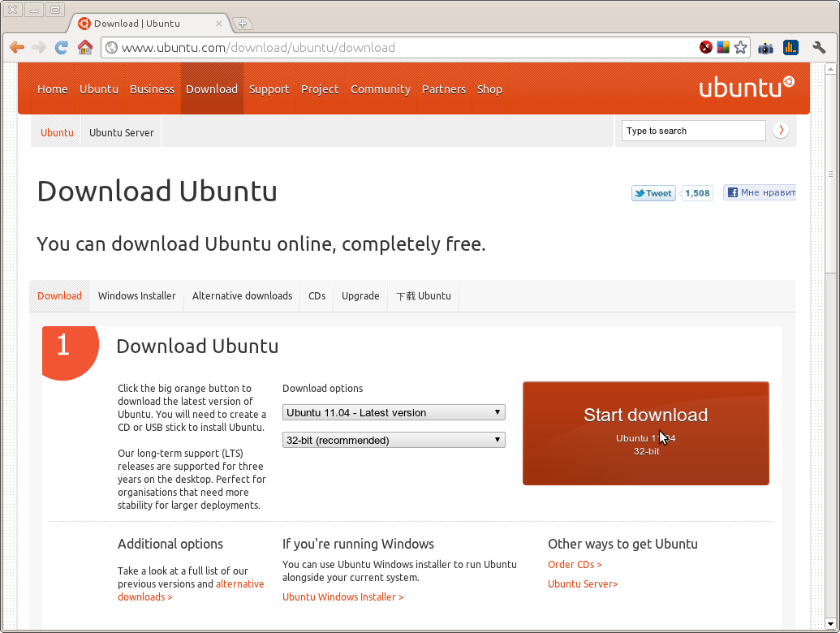Select the orange Download page tab

click(59, 295)
